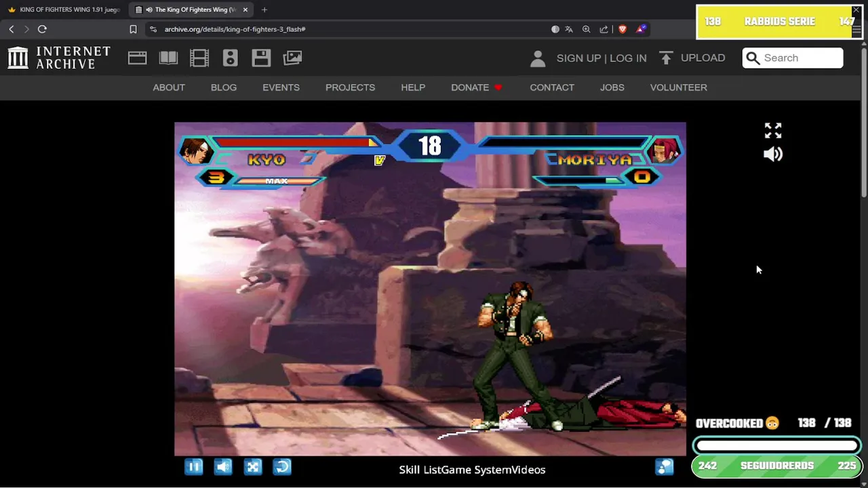Pause the emulated game
The height and width of the screenshot is (488, 868).
(194, 466)
